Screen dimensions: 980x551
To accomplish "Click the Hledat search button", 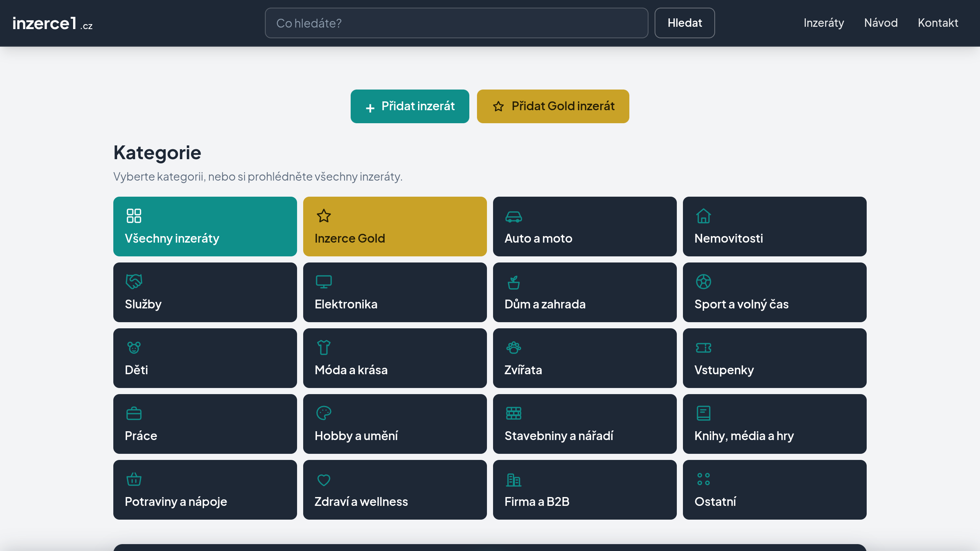I will click(684, 23).
